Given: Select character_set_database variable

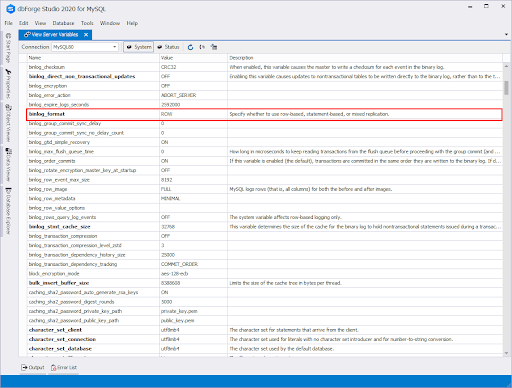Looking at the screenshot, I should click(60, 349).
